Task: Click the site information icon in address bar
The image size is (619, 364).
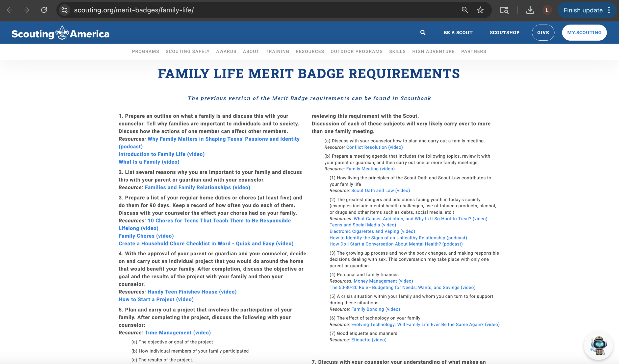Action: [64, 10]
